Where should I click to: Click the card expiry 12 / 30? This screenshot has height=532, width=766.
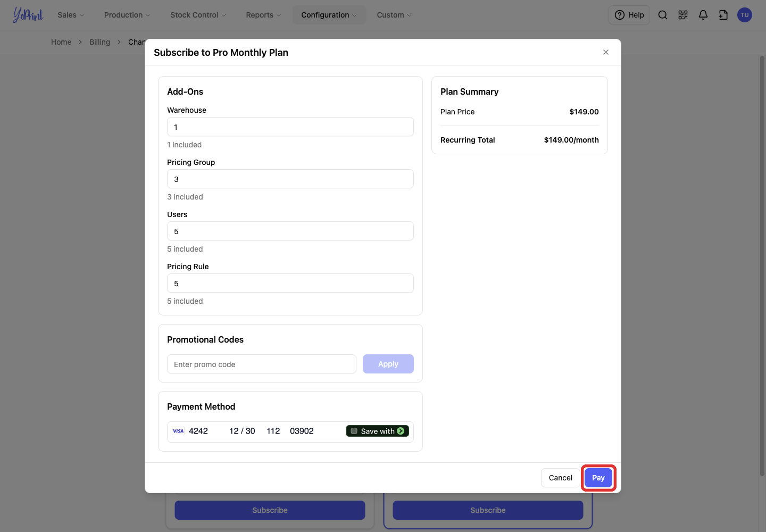(x=242, y=431)
